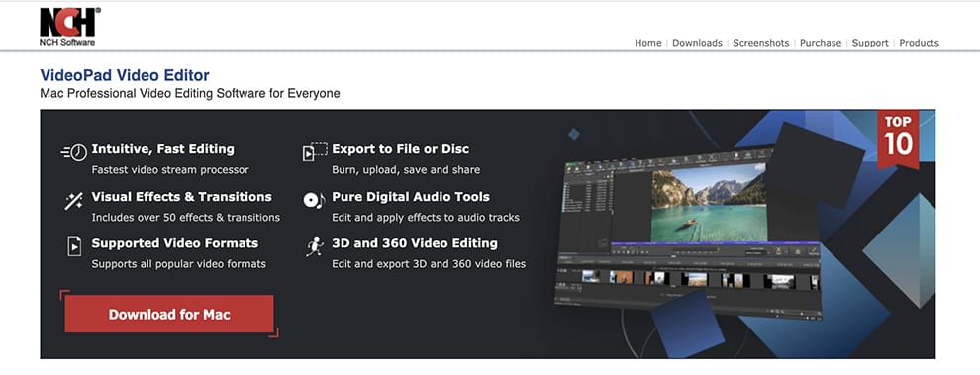The height and width of the screenshot is (375, 980).
Task: Click 'Supports all popular video formats' text
Action: [x=179, y=264]
